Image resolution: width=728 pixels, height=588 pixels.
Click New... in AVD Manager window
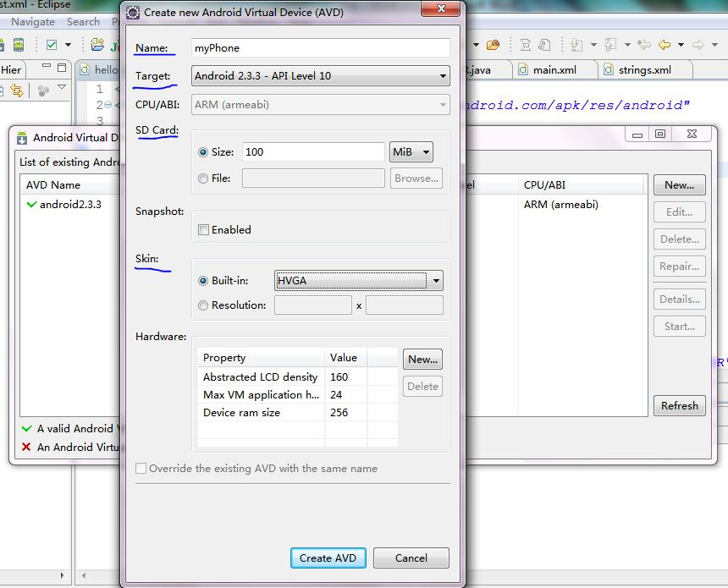[679, 184]
